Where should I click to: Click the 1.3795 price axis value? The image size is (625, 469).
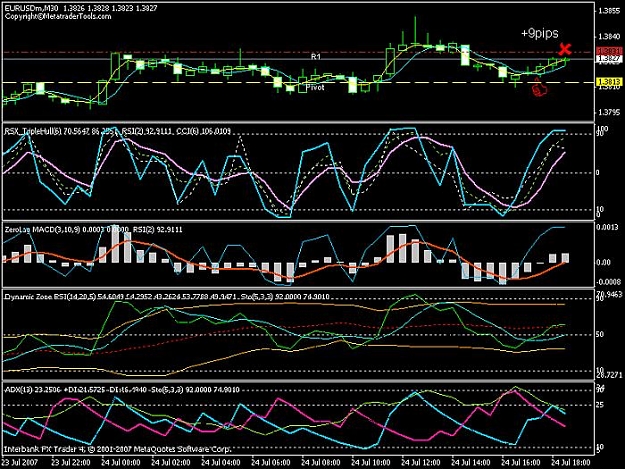[x=609, y=113]
